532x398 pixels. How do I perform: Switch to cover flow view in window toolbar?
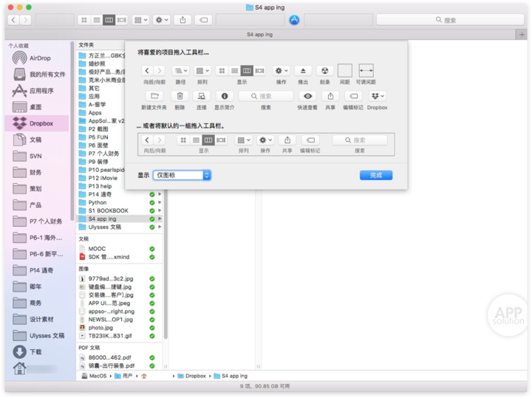122,20
